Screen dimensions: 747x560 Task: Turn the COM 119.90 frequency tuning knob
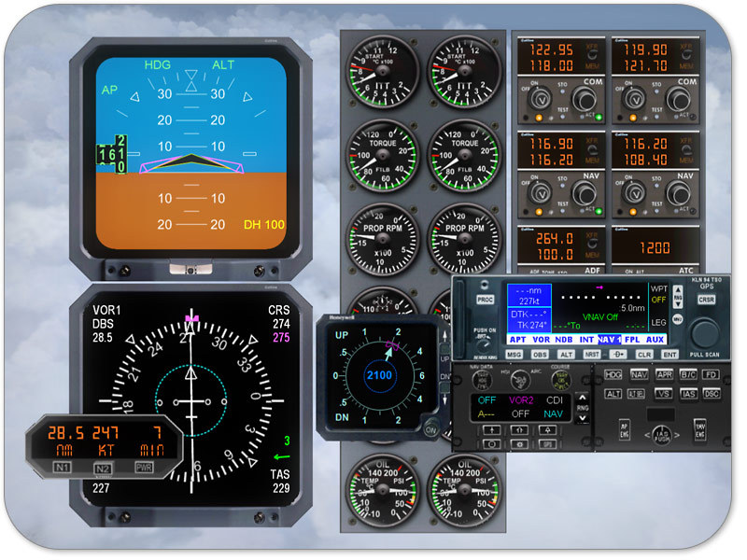678,101
